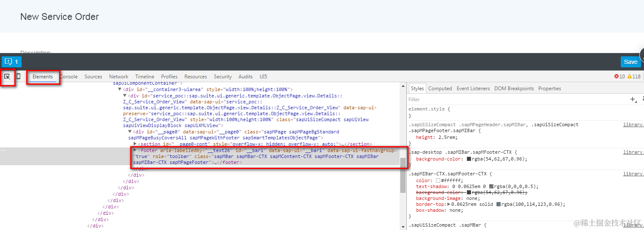Activate the inspect element picker icon

[x=7, y=77]
